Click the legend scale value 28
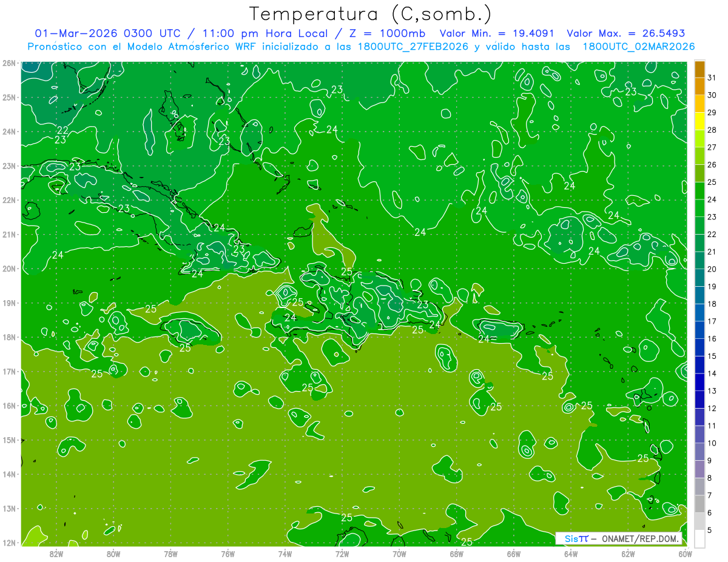This screenshot has height=562, width=728. (x=712, y=130)
